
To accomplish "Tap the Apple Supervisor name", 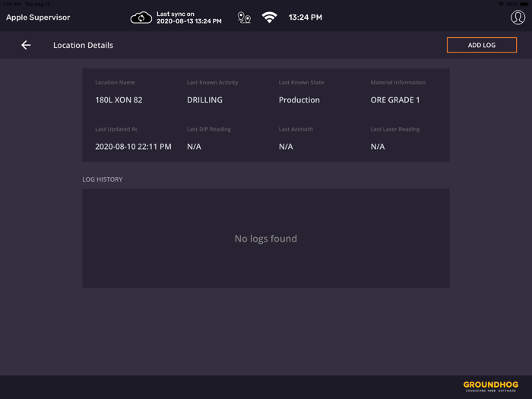I will (x=38, y=17).
